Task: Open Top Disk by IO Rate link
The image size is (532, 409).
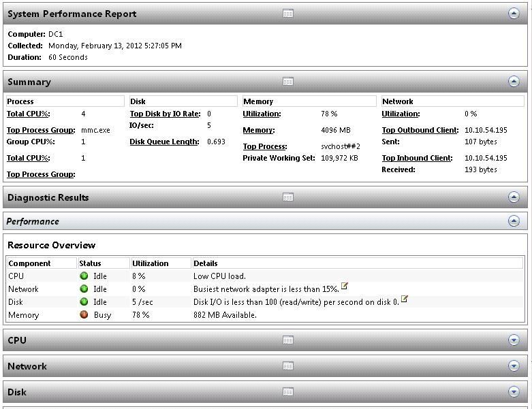Action: point(165,114)
